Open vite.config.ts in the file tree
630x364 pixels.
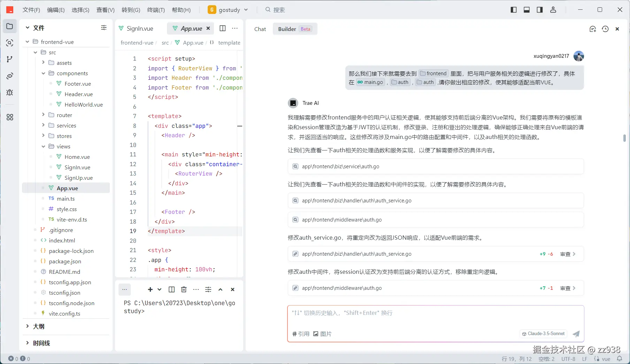pyautogui.click(x=64, y=313)
